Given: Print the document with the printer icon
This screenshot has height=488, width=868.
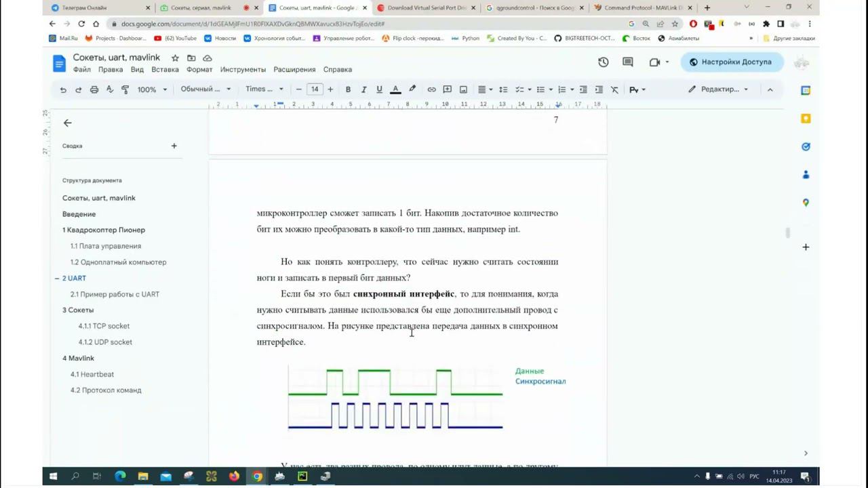Looking at the screenshot, I should pos(94,89).
